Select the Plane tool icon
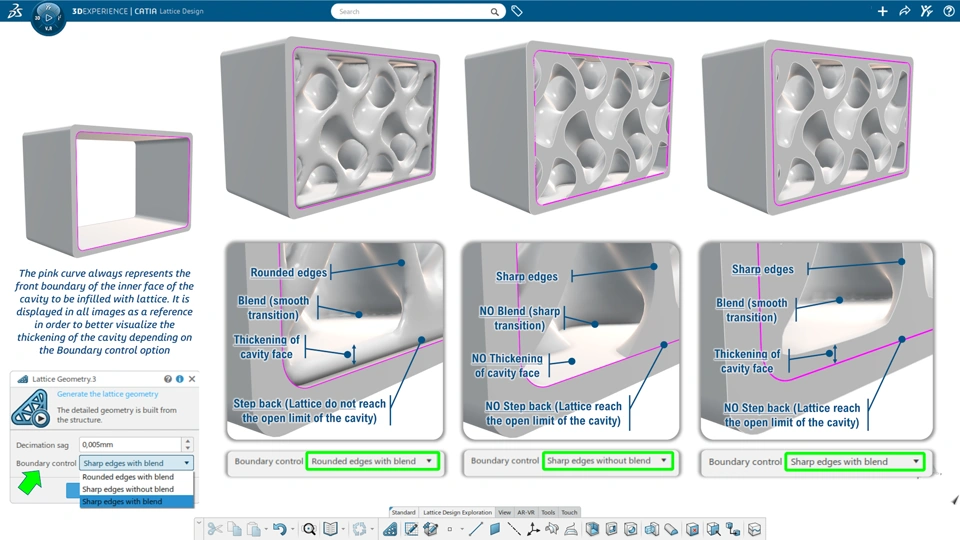960x540 pixels. coord(495,529)
